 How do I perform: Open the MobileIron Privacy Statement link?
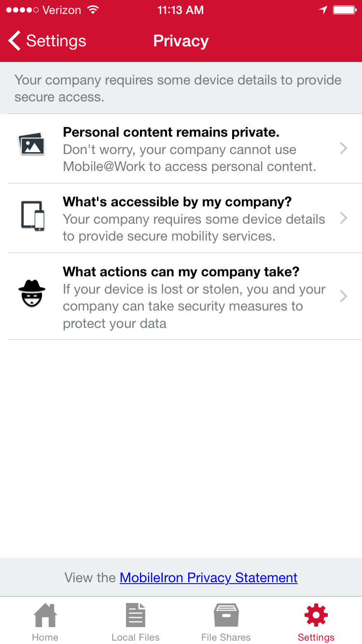[209, 577]
